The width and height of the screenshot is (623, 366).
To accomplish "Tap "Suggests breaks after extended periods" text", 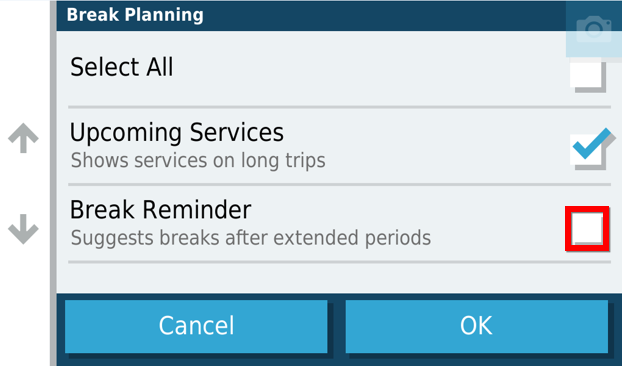I will point(251,238).
